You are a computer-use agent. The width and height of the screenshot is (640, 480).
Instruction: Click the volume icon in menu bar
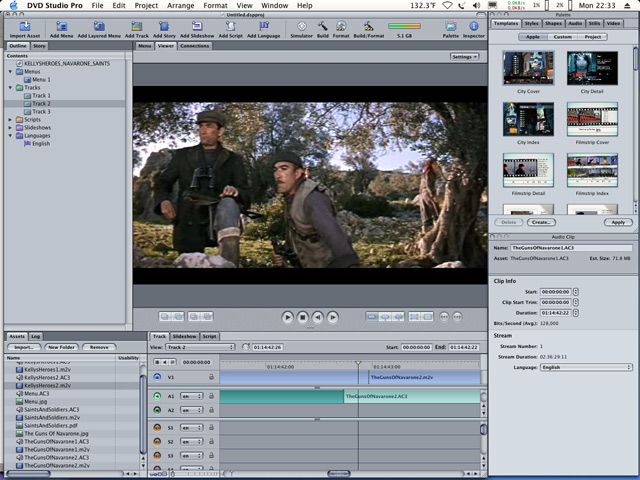[476, 5]
